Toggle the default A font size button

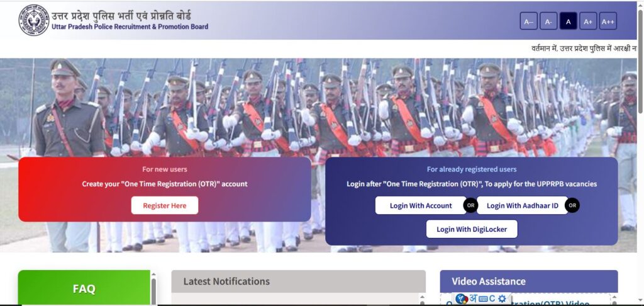(x=569, y=21)
